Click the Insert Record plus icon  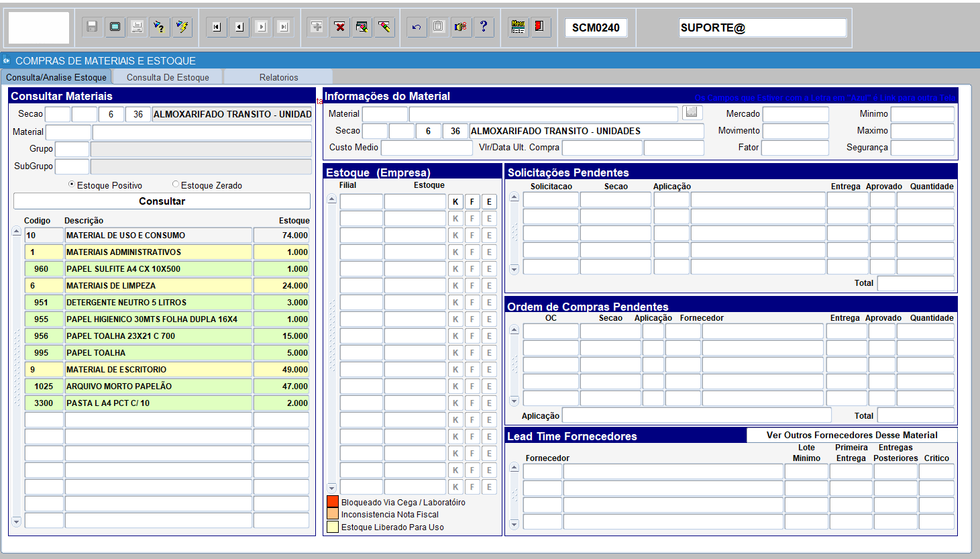click(x=317, y=27)
